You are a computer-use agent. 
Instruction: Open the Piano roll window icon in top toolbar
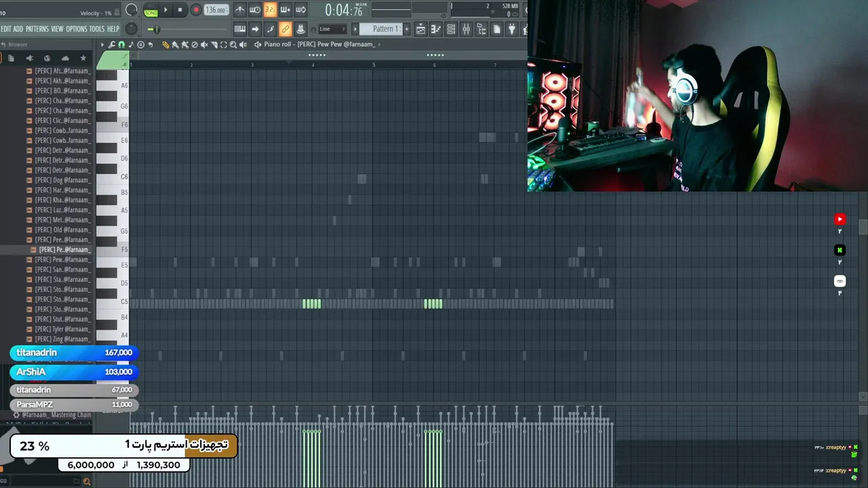point(436,29)
